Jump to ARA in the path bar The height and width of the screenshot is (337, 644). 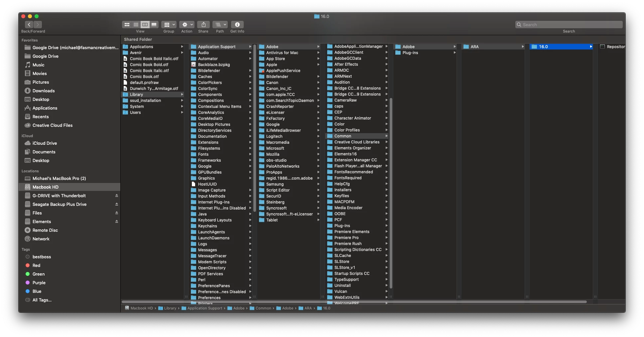(305, 308)
